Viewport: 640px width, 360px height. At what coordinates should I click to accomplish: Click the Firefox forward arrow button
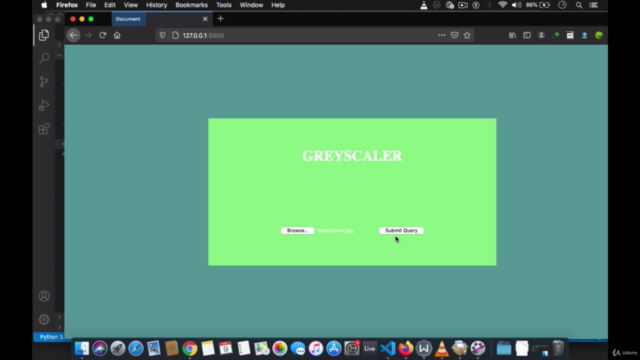(x=88, y=36)
